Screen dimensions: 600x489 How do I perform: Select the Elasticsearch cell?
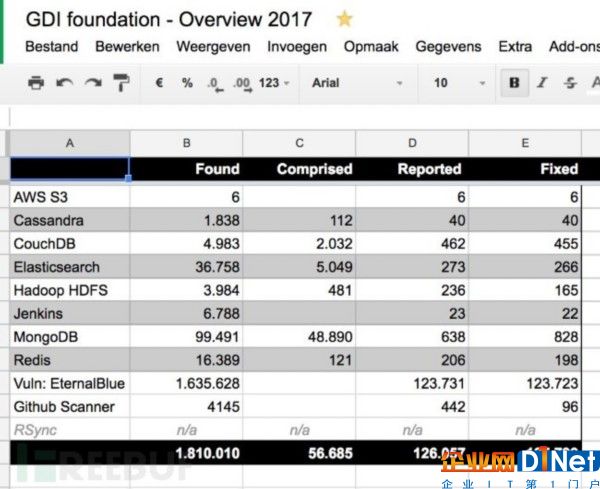click(70, 267)
